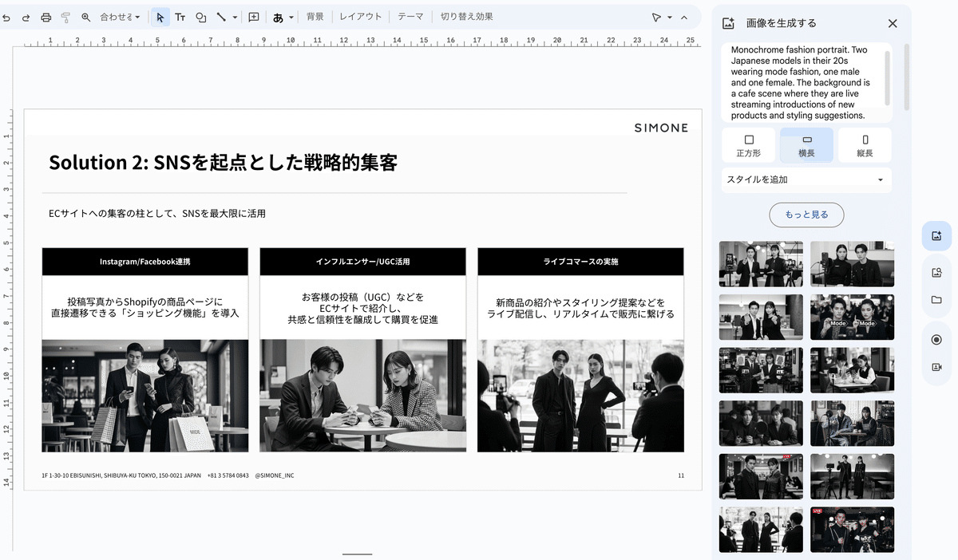958x560 pixels.
Task: Open the テーマ theme option
Action: [x=410, y=17]
